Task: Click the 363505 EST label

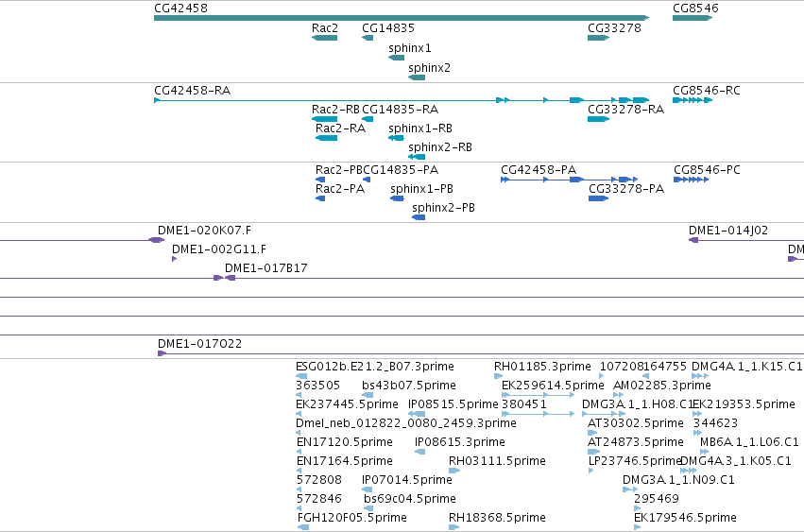Action: point(317,386)
